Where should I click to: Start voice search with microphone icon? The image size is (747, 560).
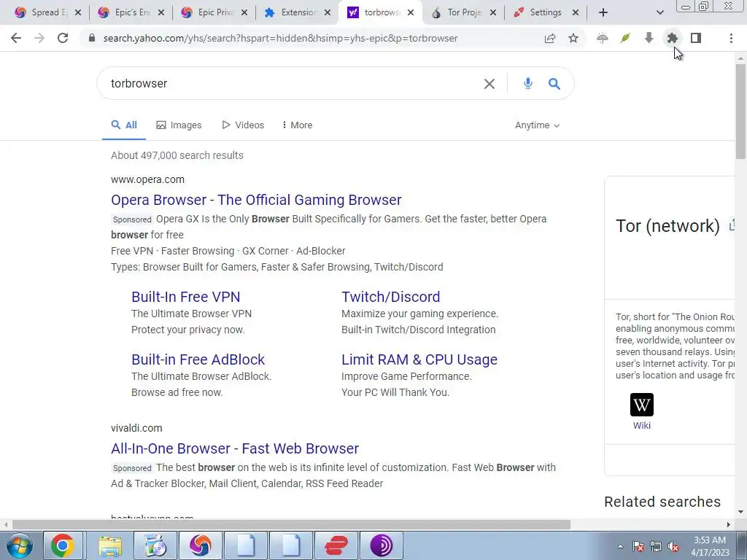(x=527, y=84)
